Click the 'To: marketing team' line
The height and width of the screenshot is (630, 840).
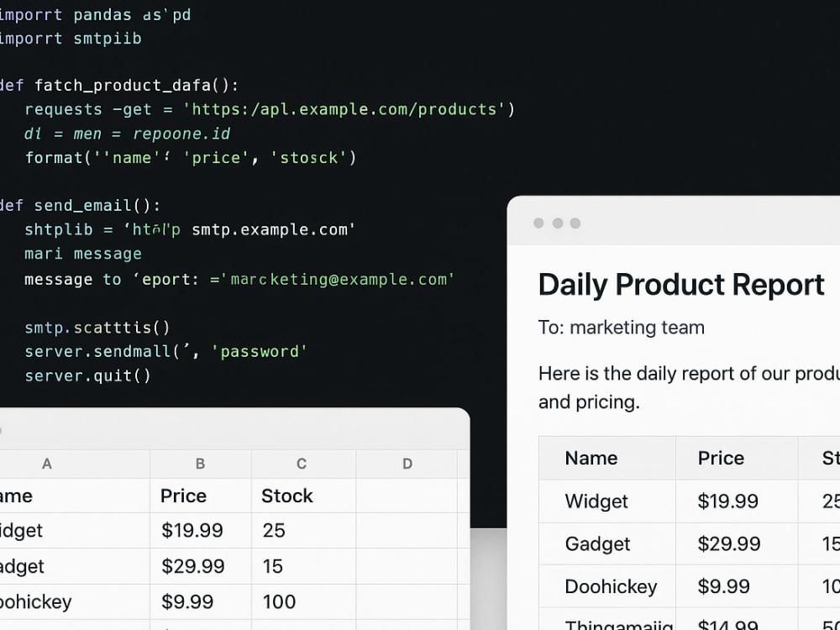622,328
